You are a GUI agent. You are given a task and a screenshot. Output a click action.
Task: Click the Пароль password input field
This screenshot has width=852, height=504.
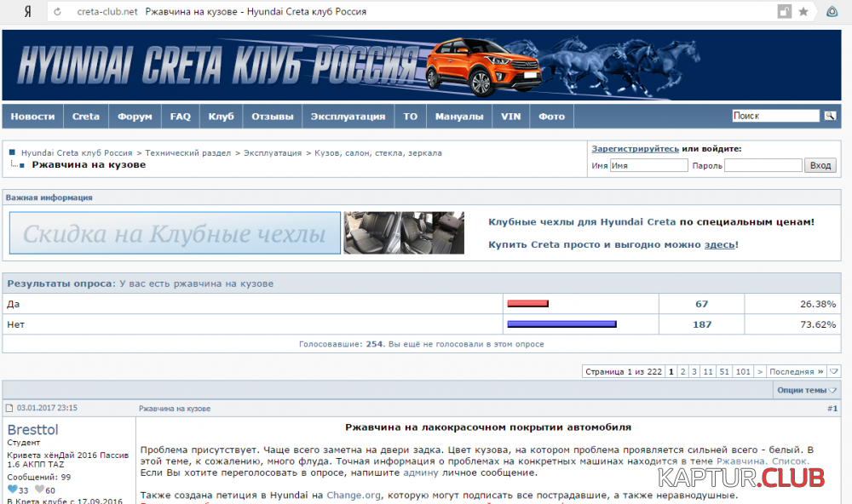pyautogui.click(x=763, y=166)
